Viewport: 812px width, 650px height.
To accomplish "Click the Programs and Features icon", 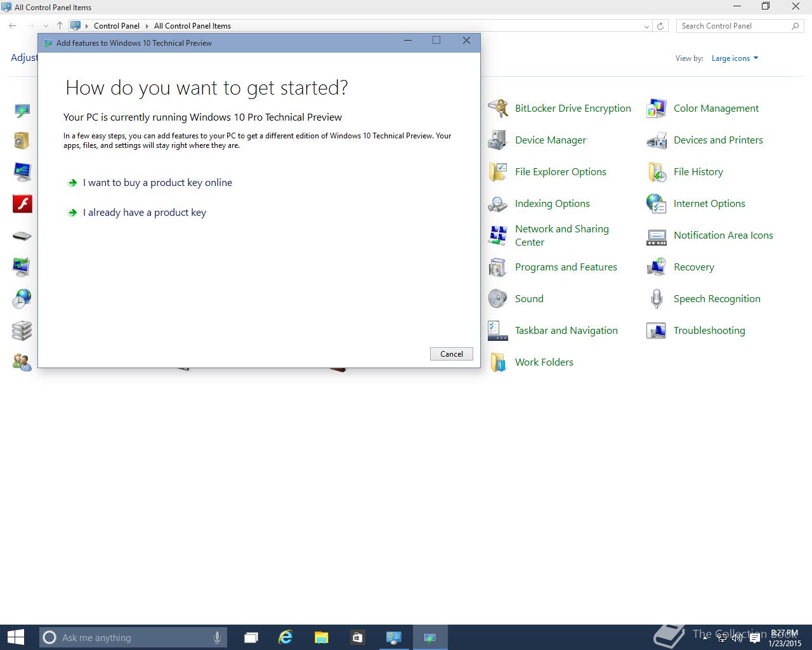I will [498, 267].
